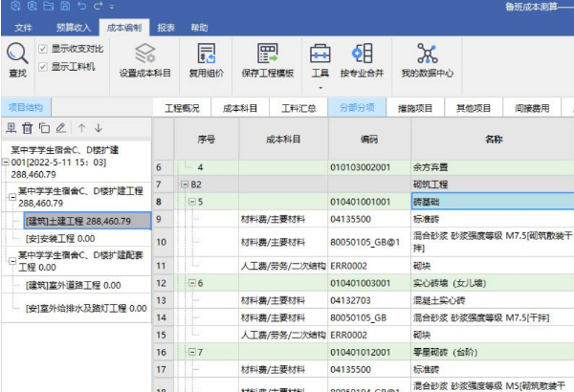Image resolution: width=574 pixels, height=392 pixels.
Task: Collapse item 7 零星砌砖 row
Action: pyautogui.click(x=192, y=352)
